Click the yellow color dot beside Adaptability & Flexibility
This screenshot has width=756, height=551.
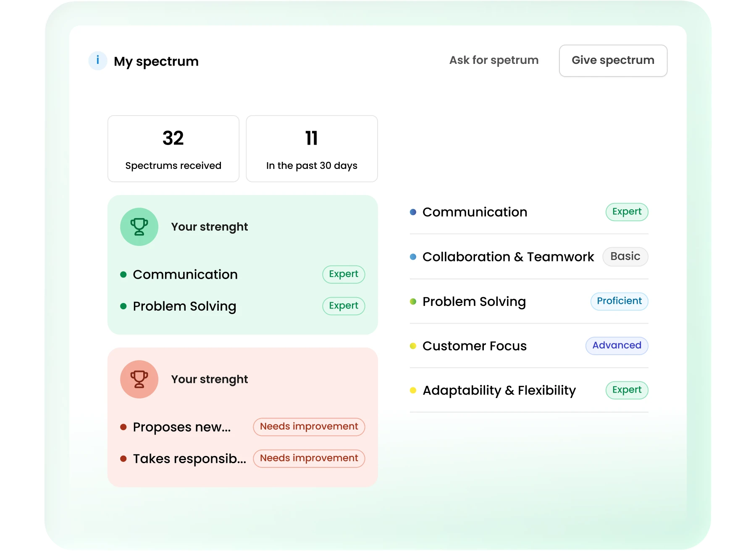coord(412,390)
